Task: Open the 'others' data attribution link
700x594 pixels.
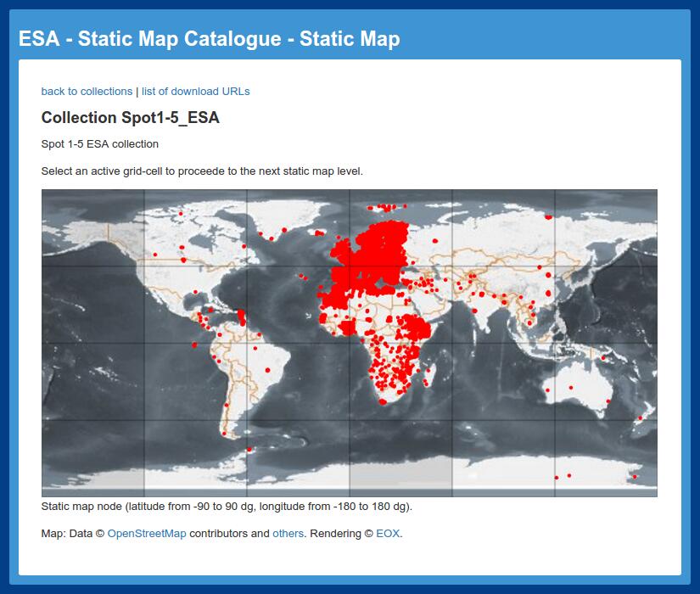Action: (288, 533)
